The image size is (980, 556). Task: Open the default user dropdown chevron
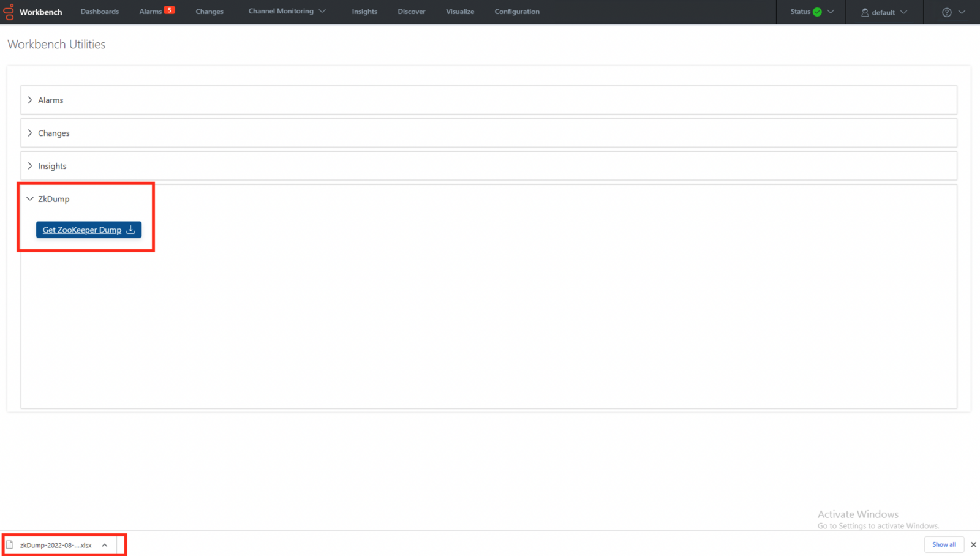pos(904,12)
